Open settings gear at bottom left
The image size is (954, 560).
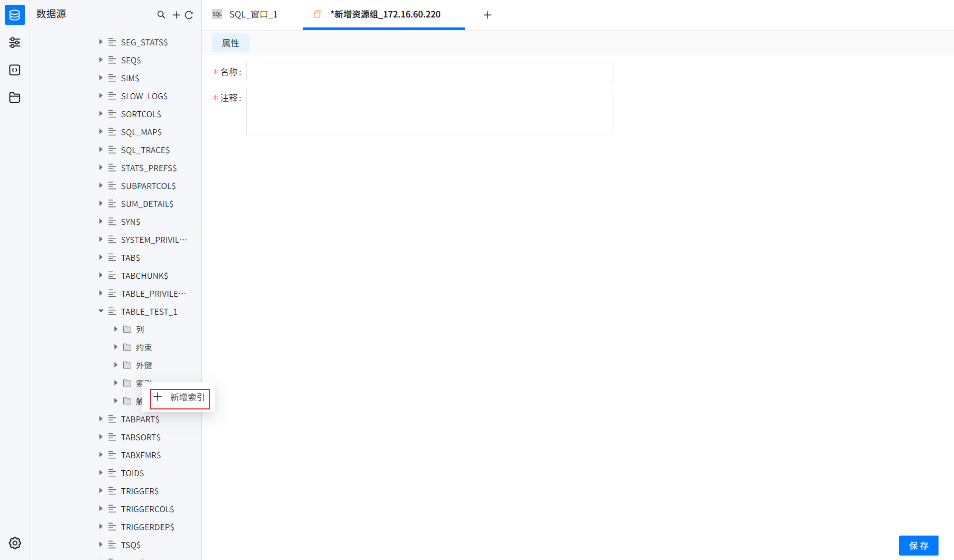(14, 543)
